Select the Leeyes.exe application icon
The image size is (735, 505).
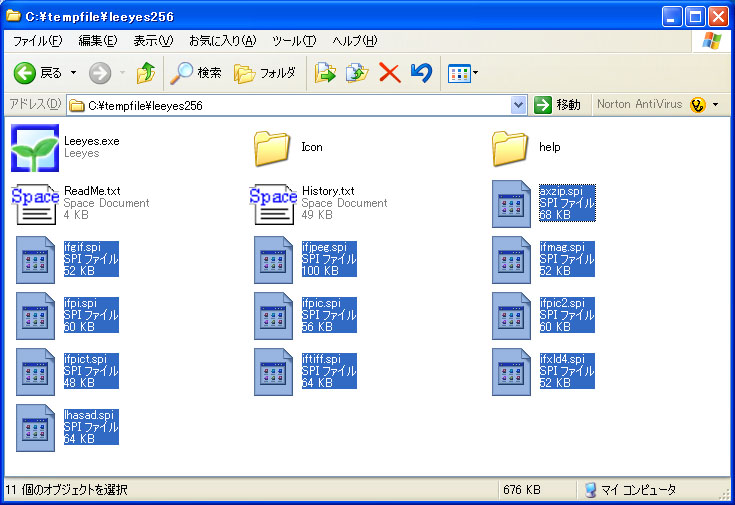coord(35,148)
